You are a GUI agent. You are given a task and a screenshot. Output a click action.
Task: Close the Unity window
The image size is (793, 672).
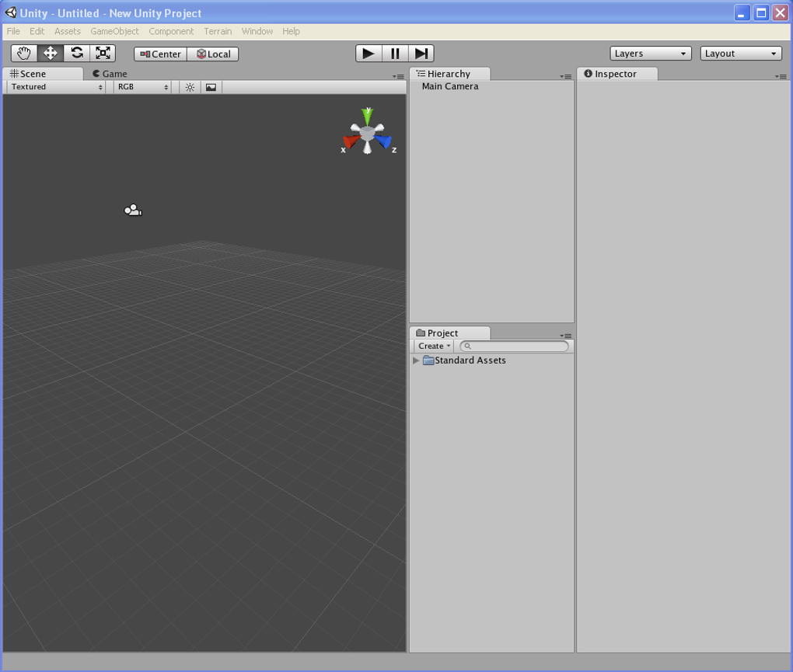pos(781,12)
